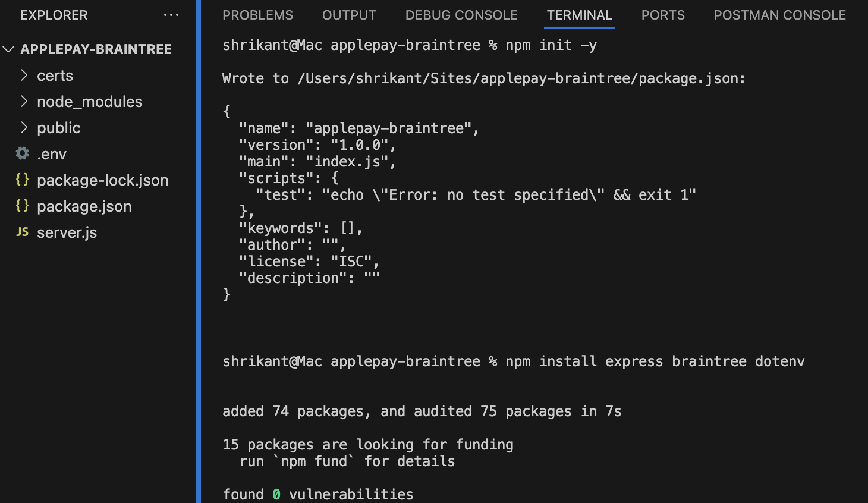
Task: Click the braces icon beside package-lock.json
Action: [23, 180]
